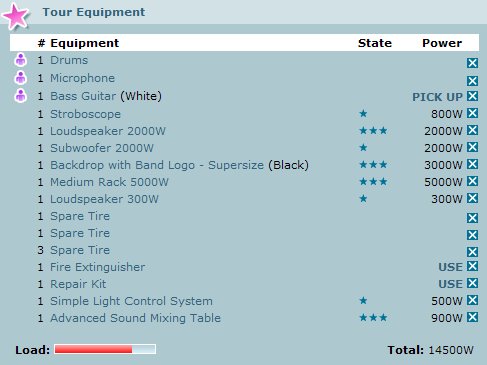Click the pink star Tour Equipment icon
The width and height of the screenshot is (487, 365).
point(16,16)
